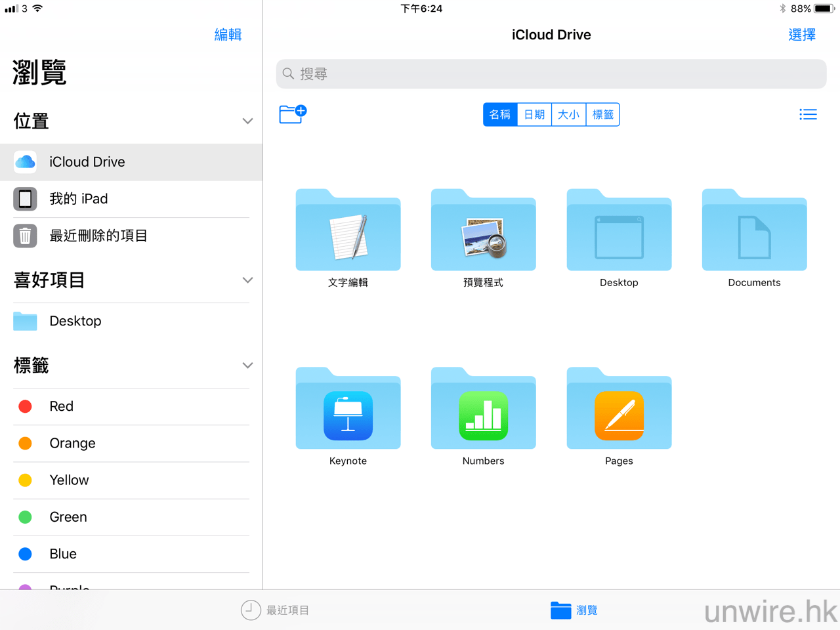The image size is (840, 630).
Task: Filter by the Red tag
Action: click(62, 406)
